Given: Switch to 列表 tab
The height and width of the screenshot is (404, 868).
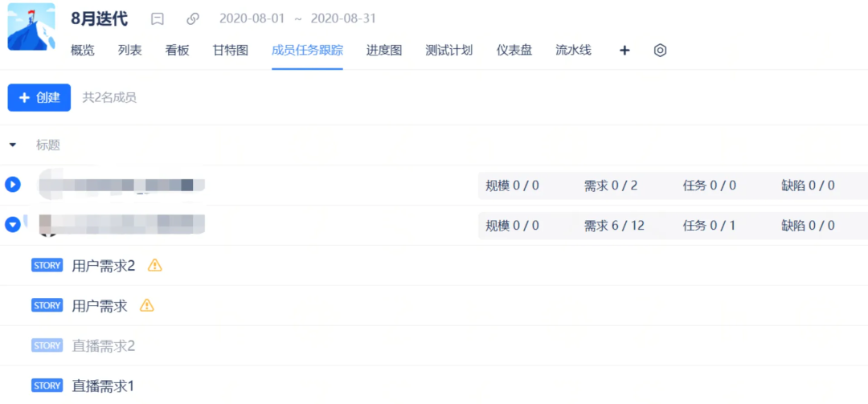Looking at the screenshot, I should tap(130, 51).
